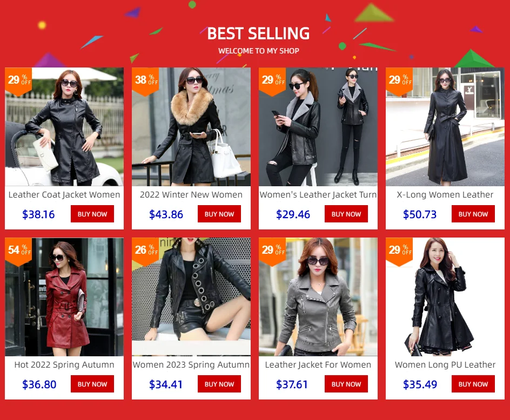Click the 'Leather Jacket For Women' title
This screenshot has height=420, width=510.
tap(318, 365)
